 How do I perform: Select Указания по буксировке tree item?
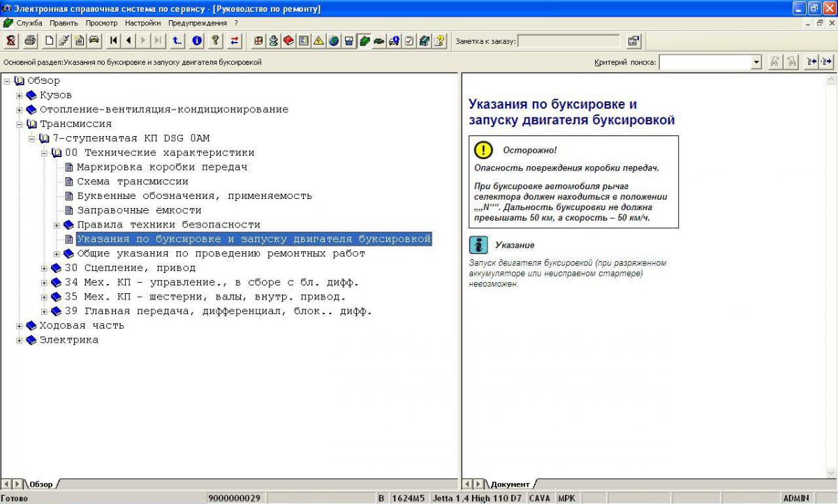pyautogui.click(x=254, y=239)
